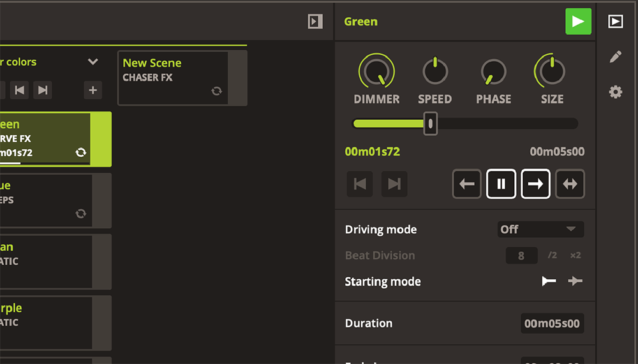Click the Duration time field
The image size is (638, 364).
552,323
